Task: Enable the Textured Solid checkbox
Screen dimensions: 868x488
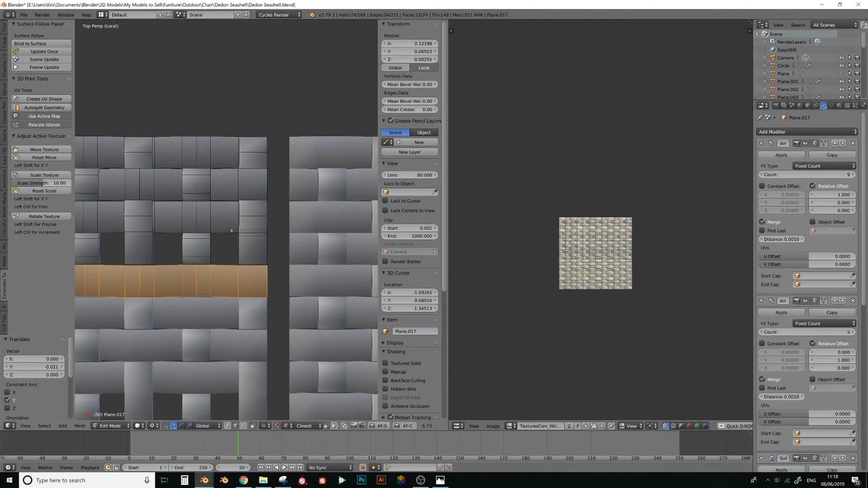Action: click(385, 363)
